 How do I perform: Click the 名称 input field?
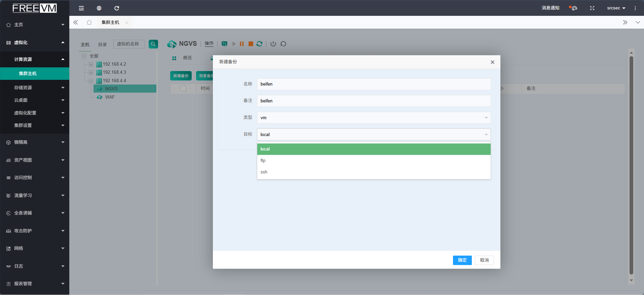click(373, 84)
